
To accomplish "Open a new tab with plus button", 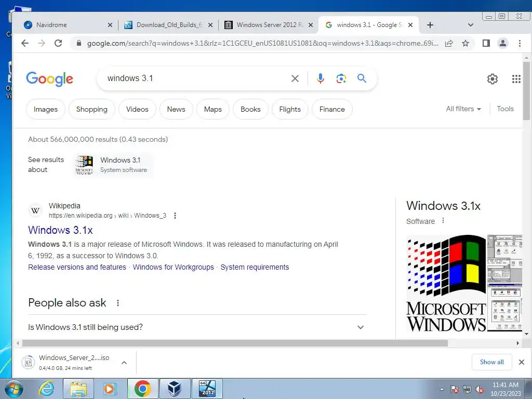I will [x=430, y=25].
